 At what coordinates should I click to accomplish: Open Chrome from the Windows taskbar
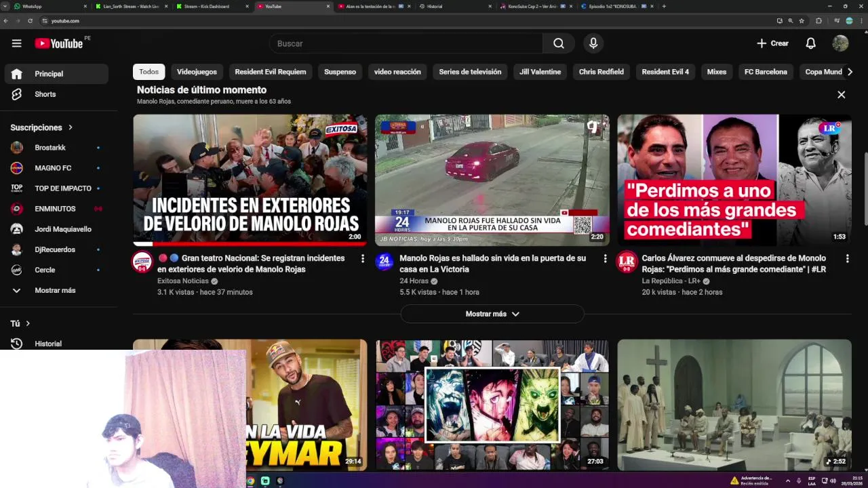click(x=250, y=481)
